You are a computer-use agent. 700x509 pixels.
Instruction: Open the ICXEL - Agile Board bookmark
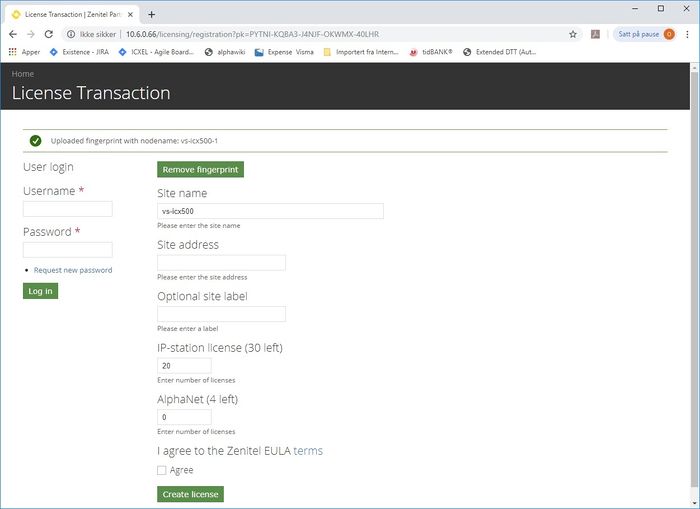pos(156,52)
